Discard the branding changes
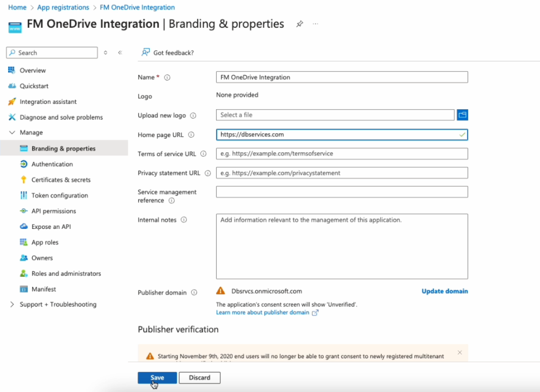 pos(200,378)
